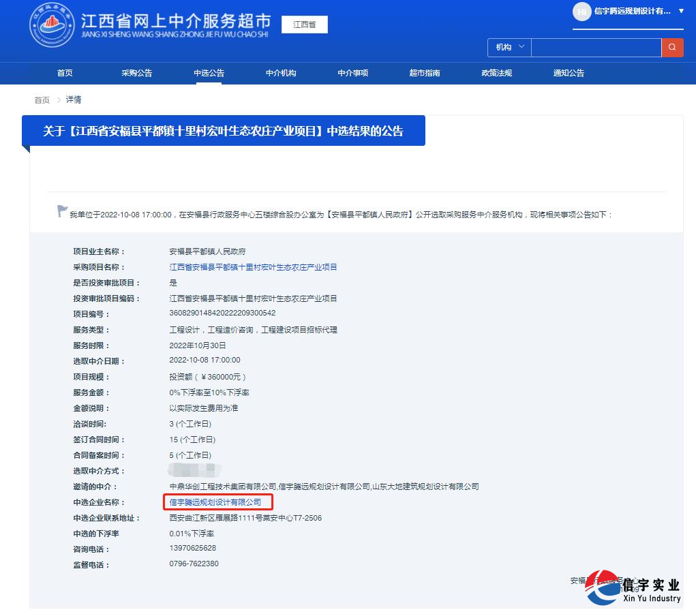Select the 中选公告 navigation tab

(x=209, y=73)
